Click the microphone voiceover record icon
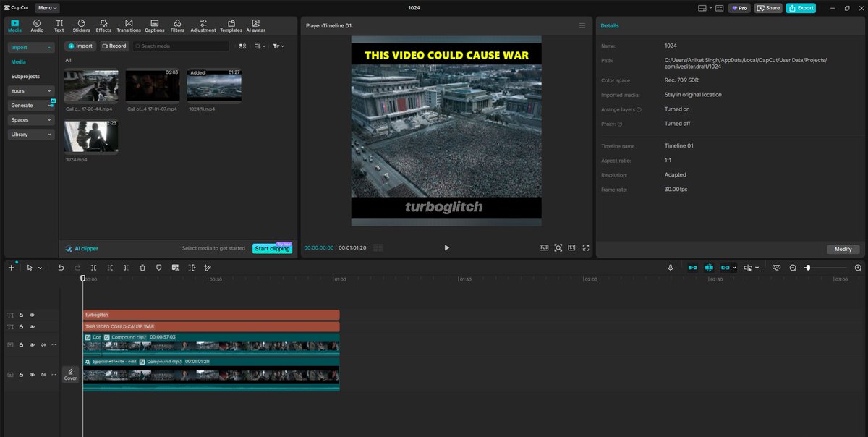This screenshot has height=437, width=868. [x=671, y=268]
